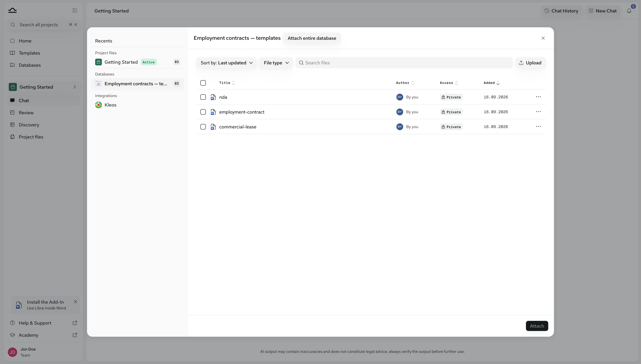This screenshot has width=641, height=364.
Task: Open Templates in sidebar
Action: coord(44,53)
